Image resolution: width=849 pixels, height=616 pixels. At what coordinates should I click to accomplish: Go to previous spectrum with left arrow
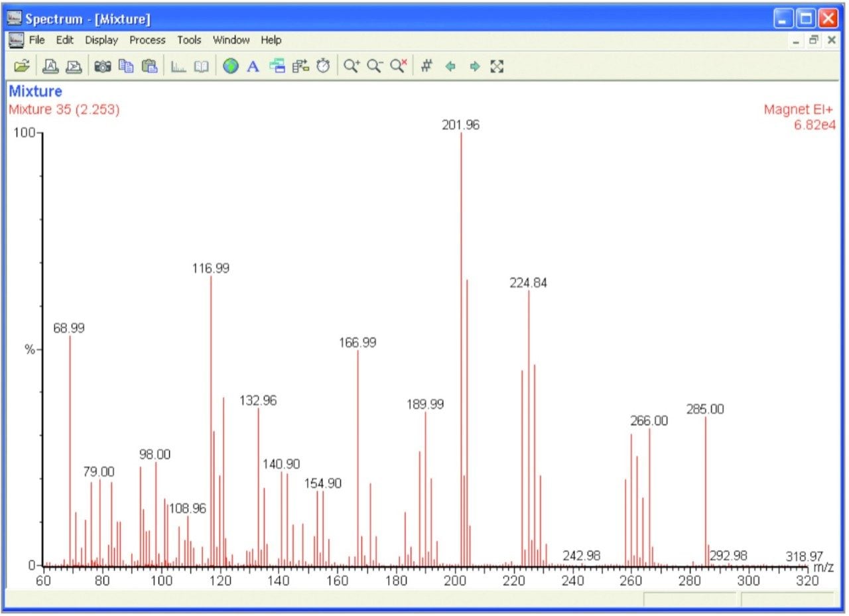pos(450,66)
